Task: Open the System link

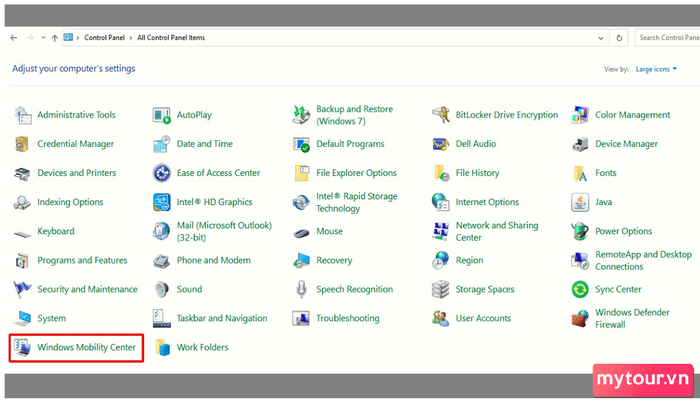Action: 51,318
